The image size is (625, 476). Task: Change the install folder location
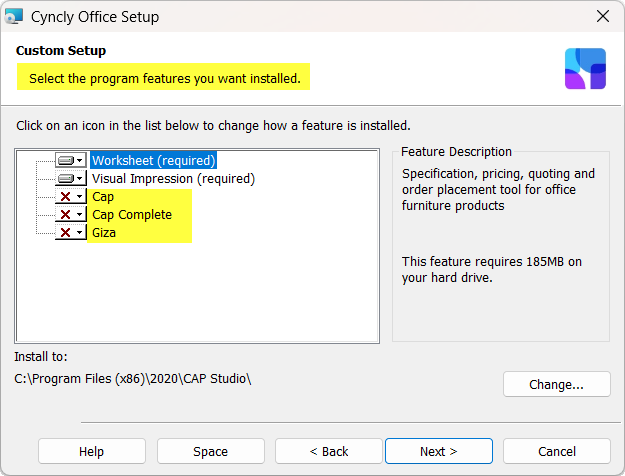557,384
